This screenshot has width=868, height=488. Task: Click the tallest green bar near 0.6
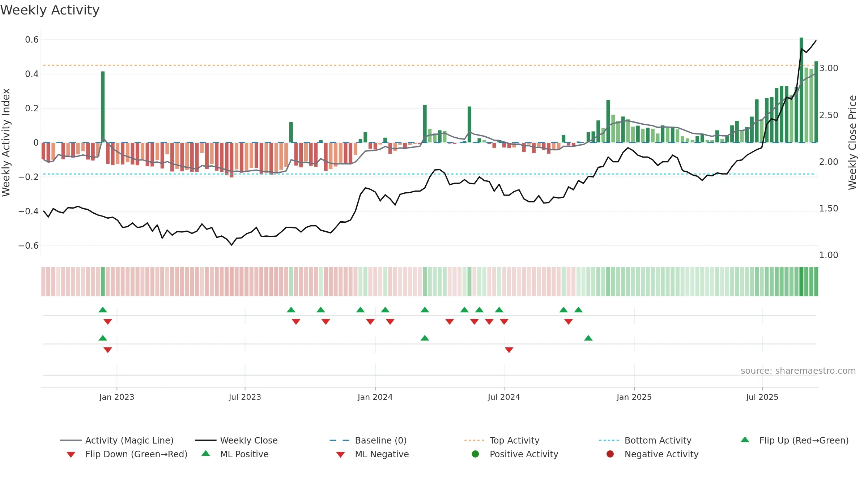801,90
